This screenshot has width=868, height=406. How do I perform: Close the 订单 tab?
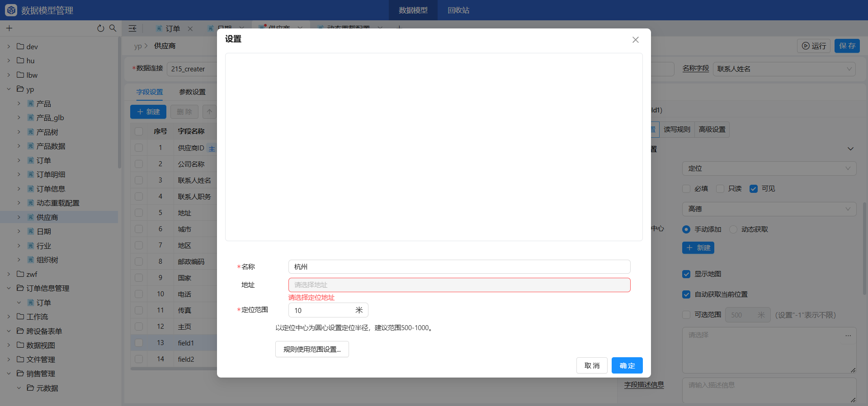point(190,29)
